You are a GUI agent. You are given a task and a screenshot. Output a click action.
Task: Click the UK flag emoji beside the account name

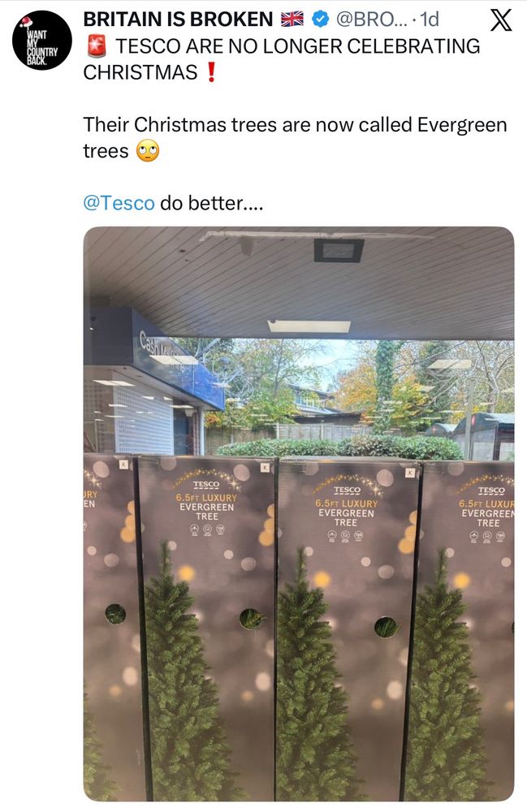(292, 19)
